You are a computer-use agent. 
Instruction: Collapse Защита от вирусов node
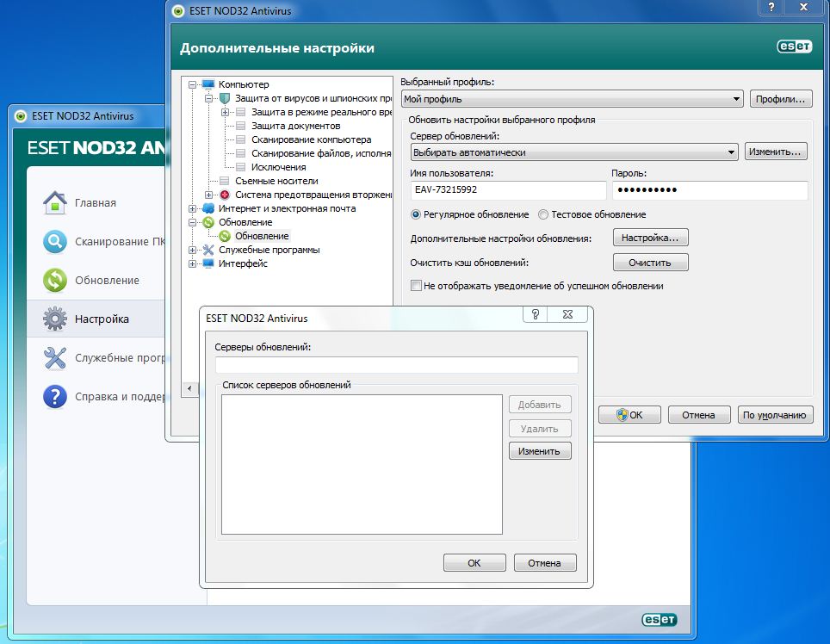tap(208, 98)
